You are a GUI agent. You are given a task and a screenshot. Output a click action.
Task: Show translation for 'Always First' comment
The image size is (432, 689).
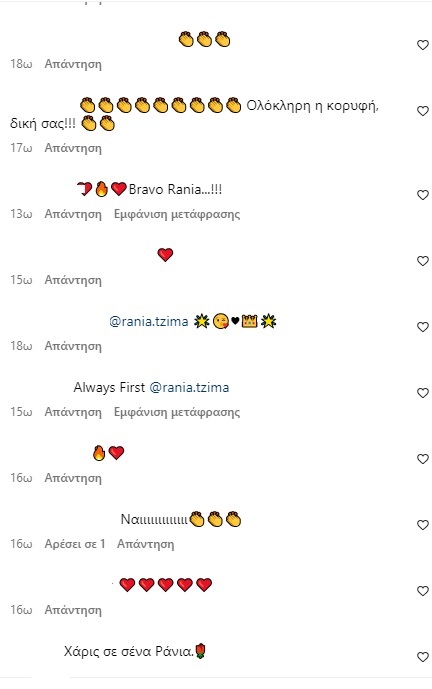coord(177,412)
